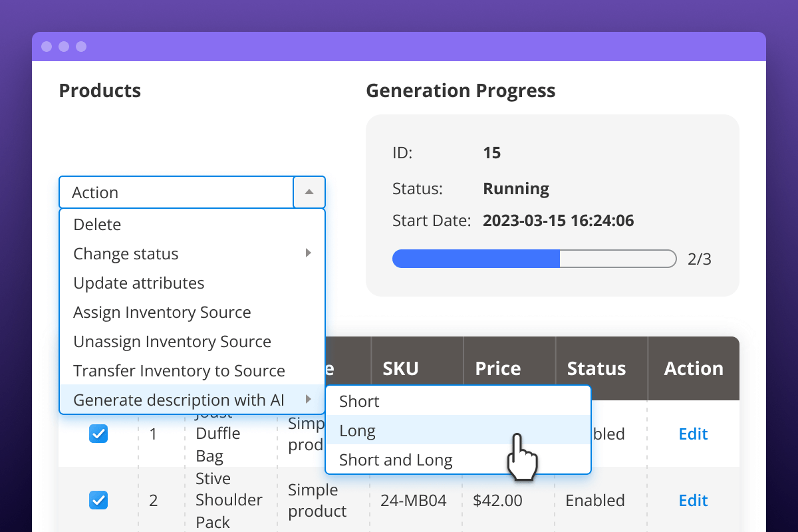Expand the Change status submenu arrow

tap(308, 253)
